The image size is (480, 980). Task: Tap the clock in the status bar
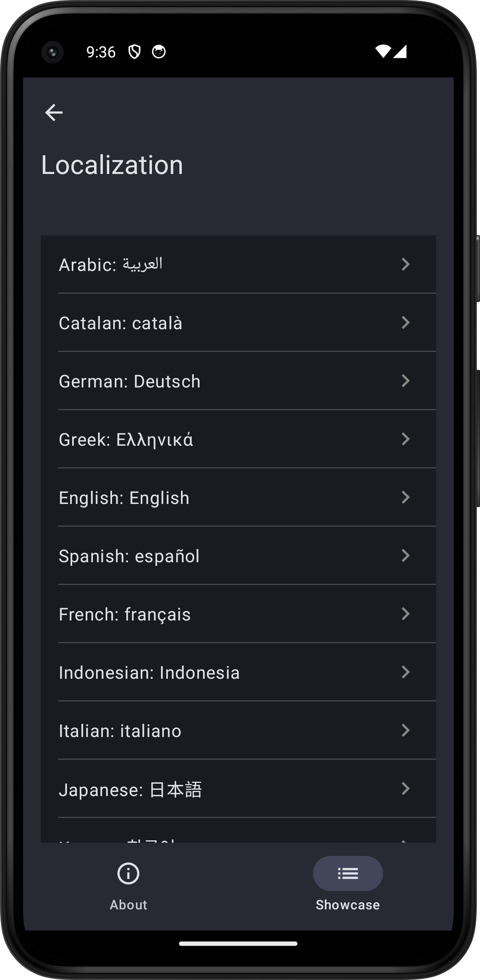[x=101, y=51]
